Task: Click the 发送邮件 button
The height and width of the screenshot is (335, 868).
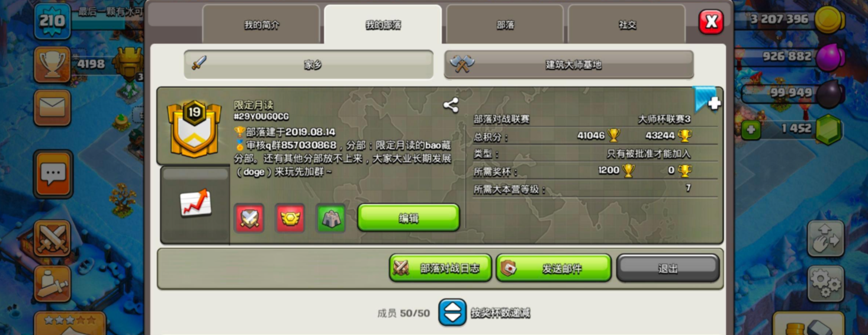Action: [x=554, y=268]
